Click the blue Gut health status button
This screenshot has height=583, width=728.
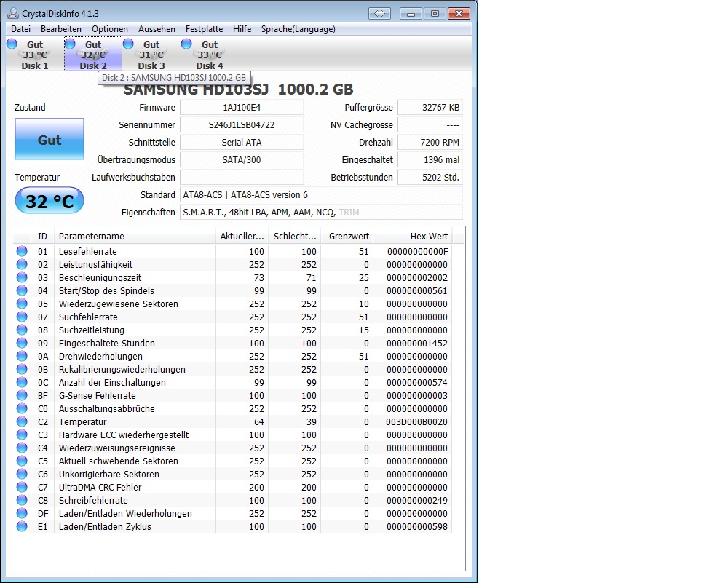point(50,139)
